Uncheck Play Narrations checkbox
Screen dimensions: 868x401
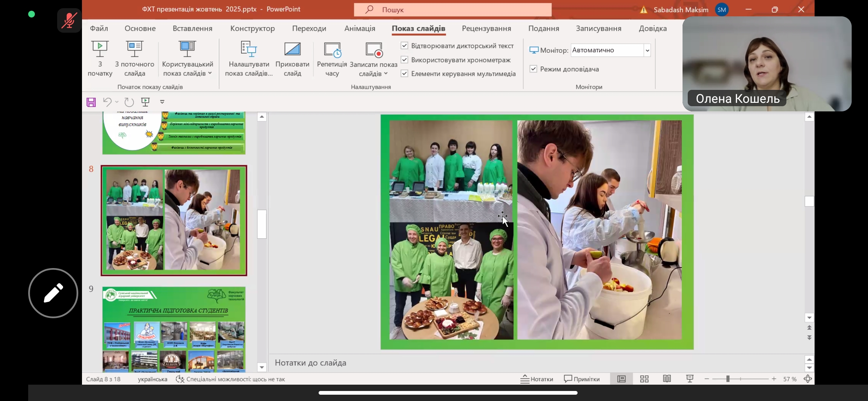click(x=404, y=46)
